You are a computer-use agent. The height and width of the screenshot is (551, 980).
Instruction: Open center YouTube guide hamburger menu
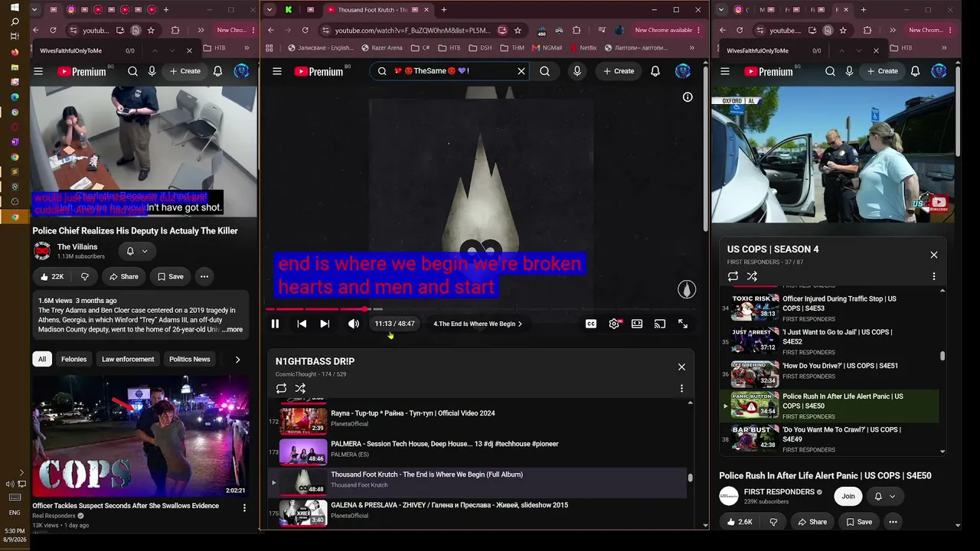(x=277, y=71)
